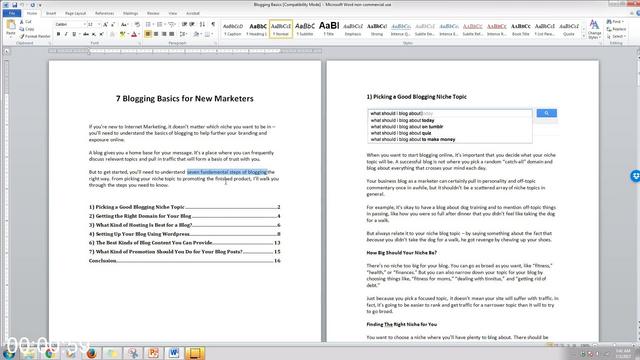Viewport: 640px width, 360px height.
Task: Click the 'How Big Should Your Niche Be?' subheading
Action: (x=402, y=253)
